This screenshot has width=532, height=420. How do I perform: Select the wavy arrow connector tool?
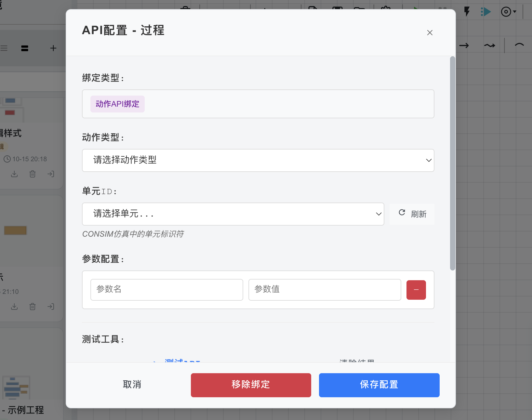(490, 46)
